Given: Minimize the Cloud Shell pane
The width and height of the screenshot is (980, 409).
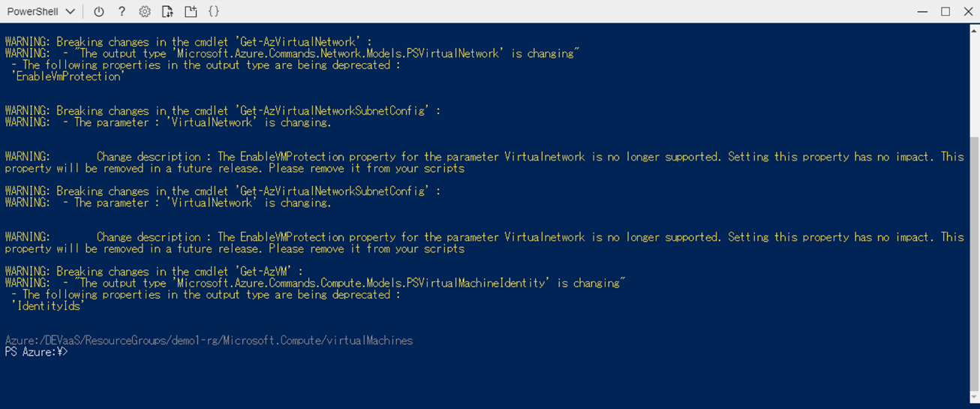Looking at the screenshot, I should click(923, 11).
